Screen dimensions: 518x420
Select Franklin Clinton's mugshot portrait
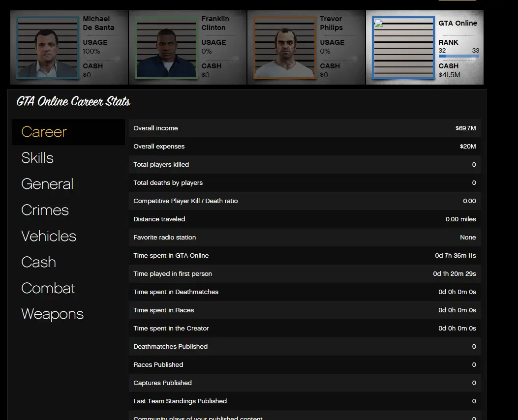coord(166,48)
